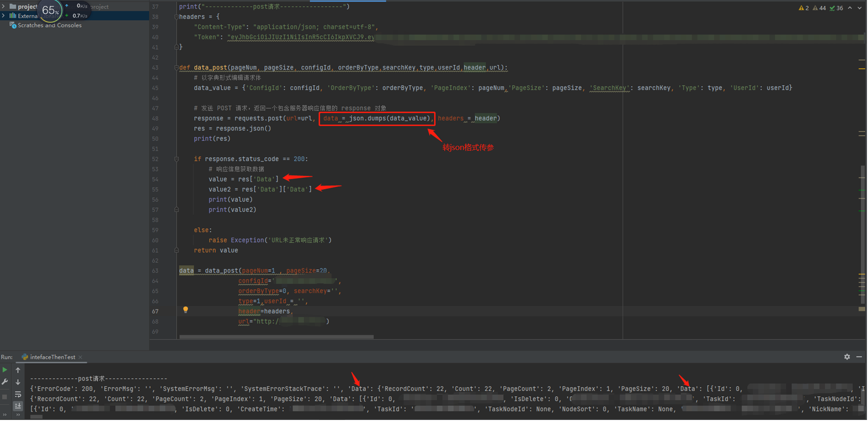Open Scratches and Consoles item
The width and height of the screenshot is (868, 421).
49,25
